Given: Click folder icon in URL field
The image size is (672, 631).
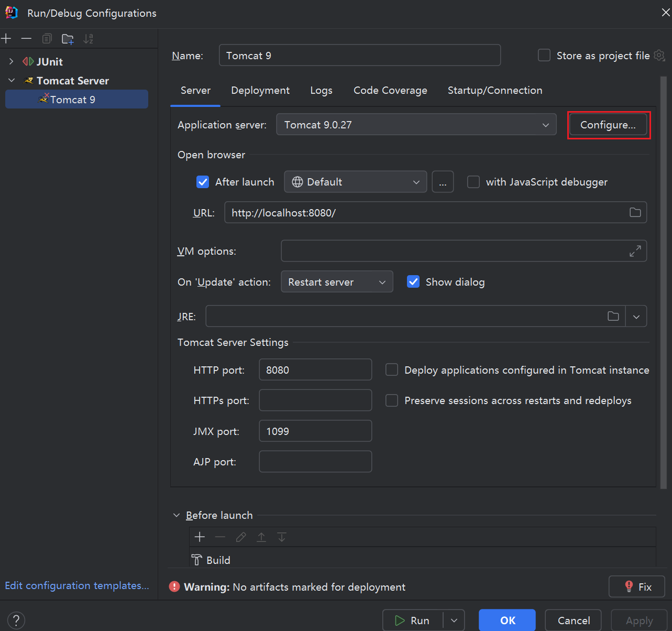Looking at the screenshot, I should pyautogui.click(x=635, y=212).
